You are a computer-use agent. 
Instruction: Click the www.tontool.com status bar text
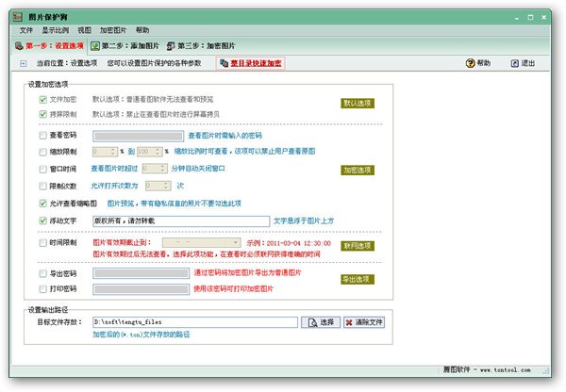tap(506, 370)
